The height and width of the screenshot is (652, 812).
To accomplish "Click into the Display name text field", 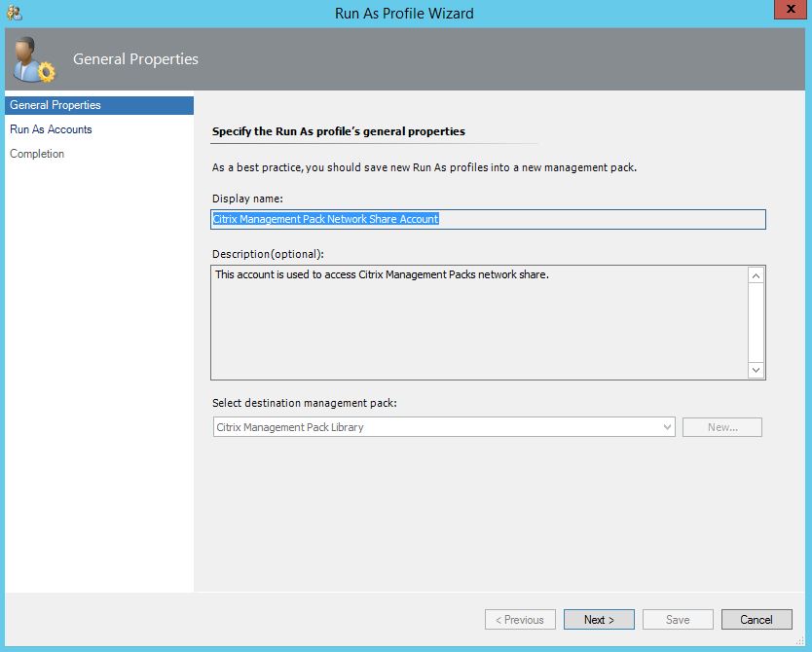I will (487, 219).
